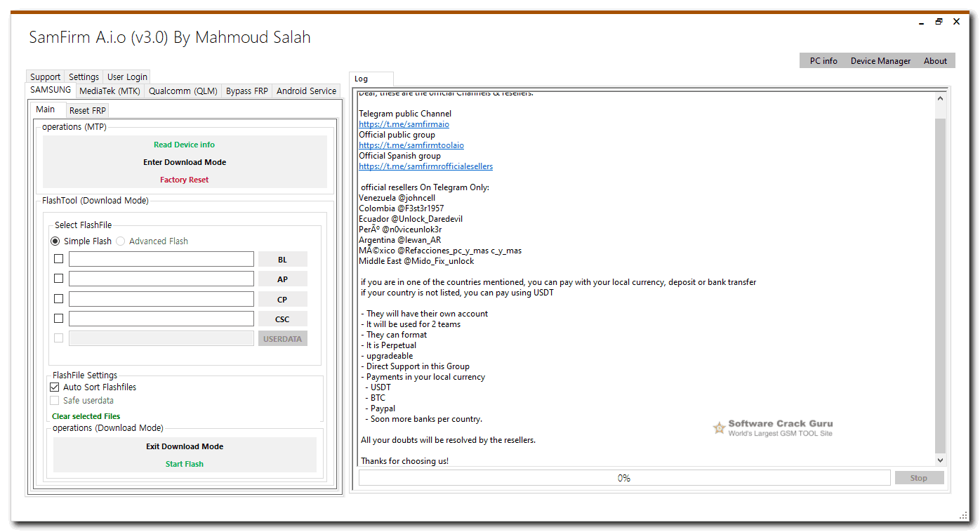The image size is (980, 532).
Task: Click Exit Download Mode
Action: [x=185, y=446]
